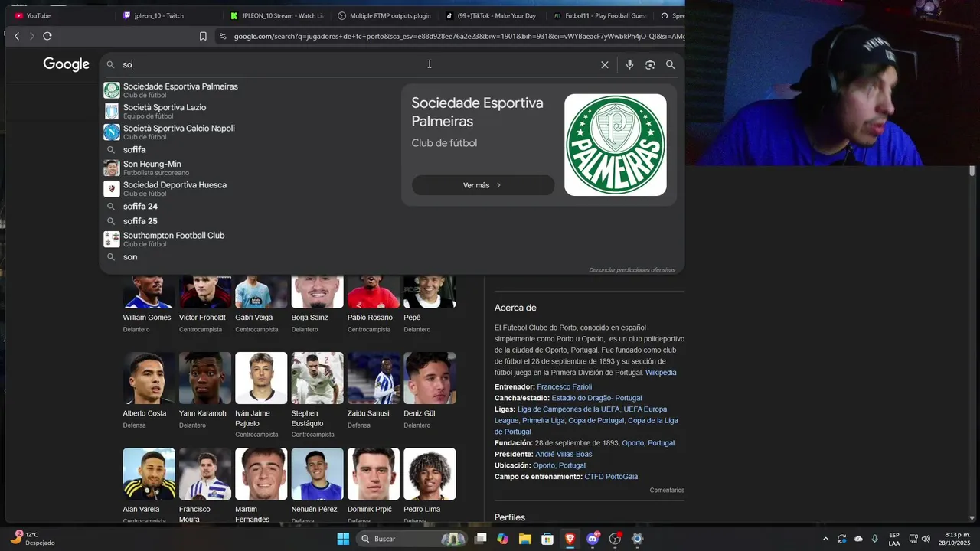Viewport: 980px width, 551px height.
Task: Clear the search box with the X
Action: 605,65
